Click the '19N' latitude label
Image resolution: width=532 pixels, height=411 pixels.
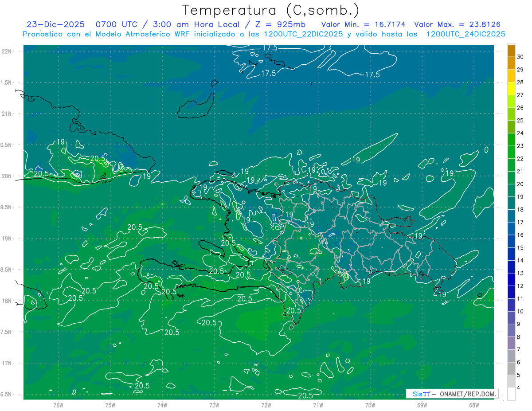tap(7, 239)
